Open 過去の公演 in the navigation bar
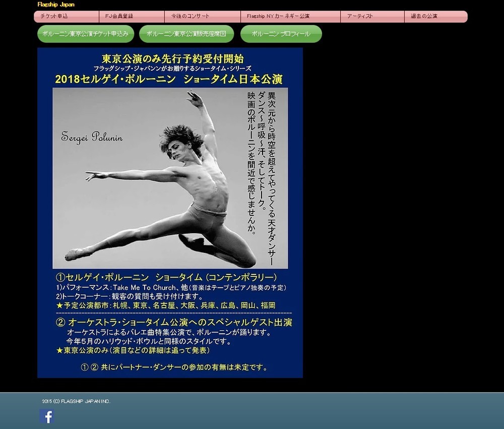The image size is (504, 429). [424, 17]
